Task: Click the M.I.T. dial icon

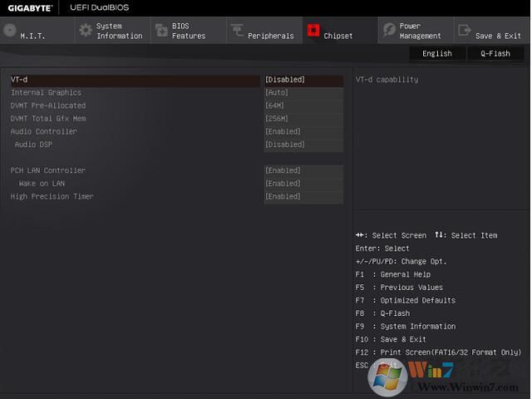Action: click(x=10, y=31)
